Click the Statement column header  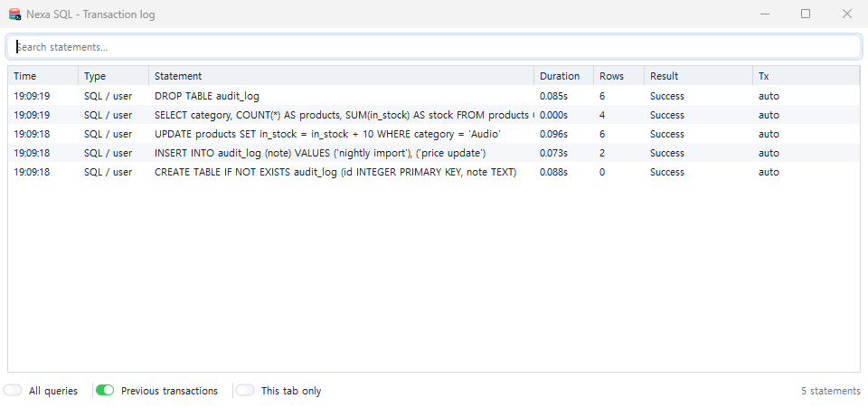342,76
